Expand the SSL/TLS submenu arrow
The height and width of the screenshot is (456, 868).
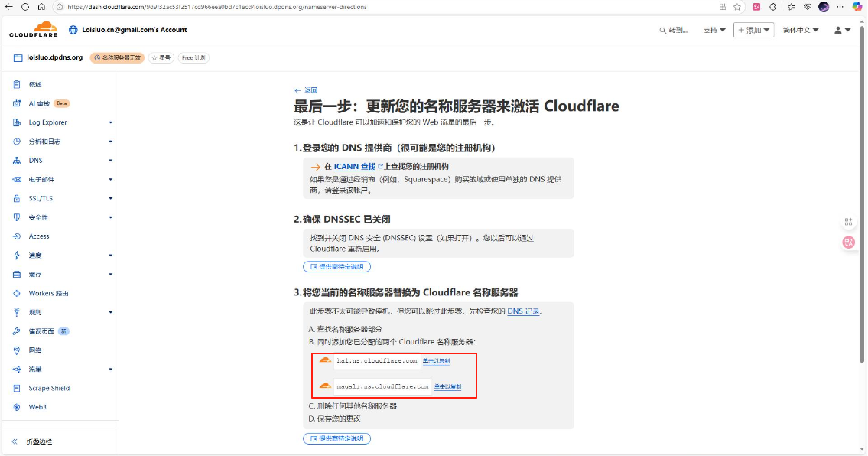[110, 198]
